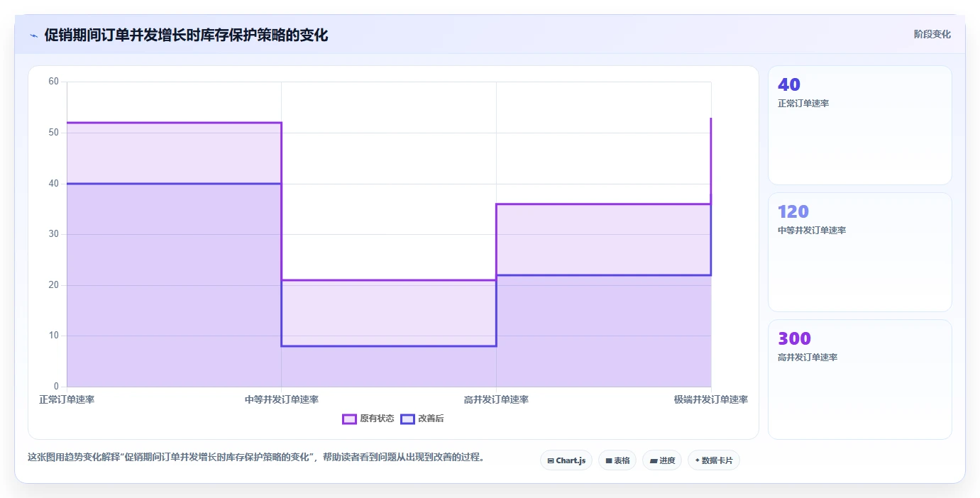Click the description text under the chart

coord(258,458)
